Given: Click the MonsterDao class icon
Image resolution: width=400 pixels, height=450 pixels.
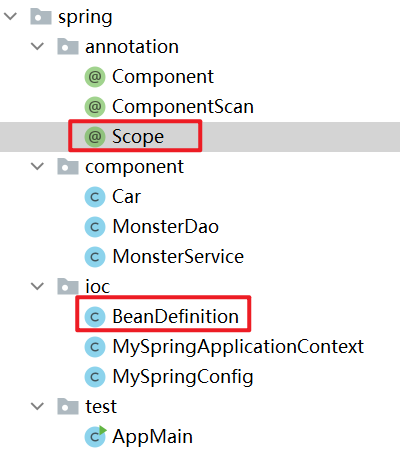Looking at the screenshot, I should tap(95, 227).
